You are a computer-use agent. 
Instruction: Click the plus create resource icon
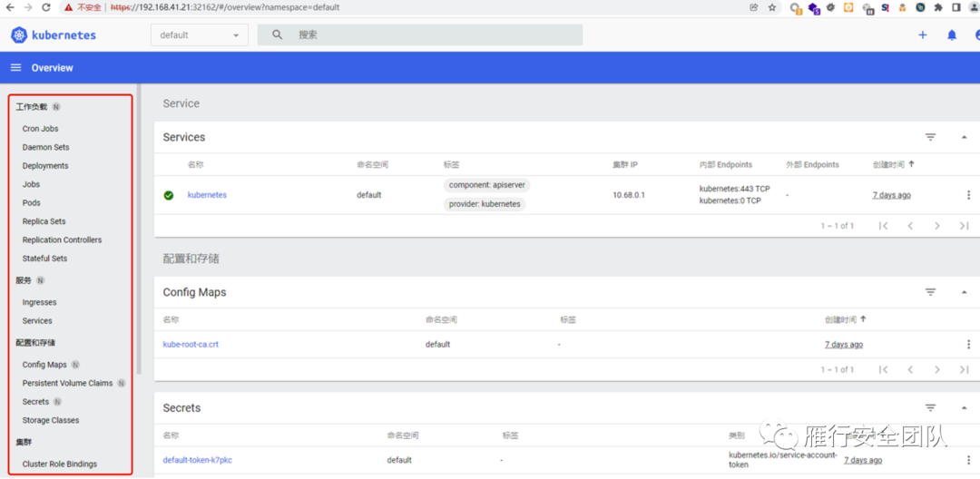[x=923, y=35]
